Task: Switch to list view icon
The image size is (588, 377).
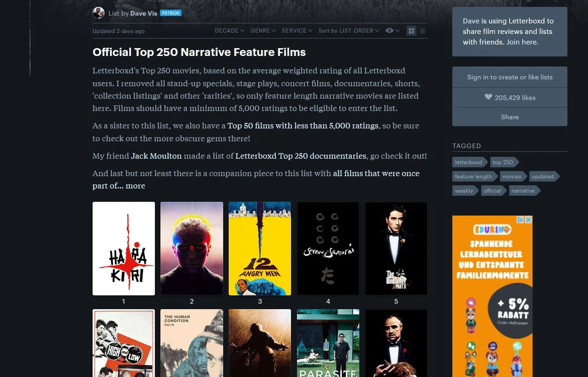Action: pos(423,31)
